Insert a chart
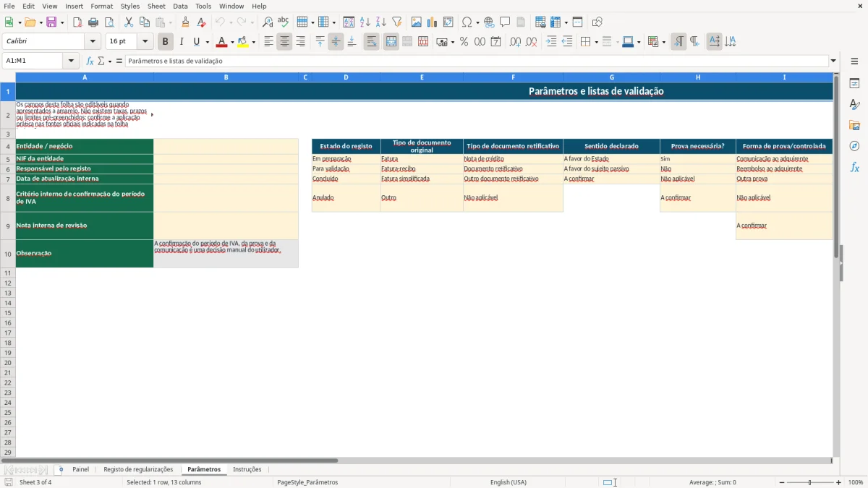868x488 pixels. pyautogui.click(x=433, y=22)
